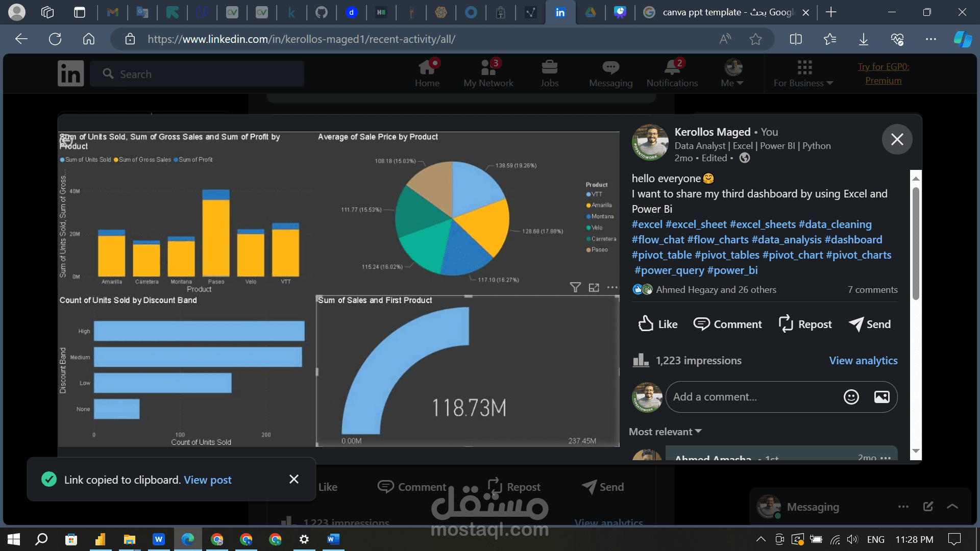980x551 pixels.
Task: Open the volume control in tray
Action: coord(852,539)
